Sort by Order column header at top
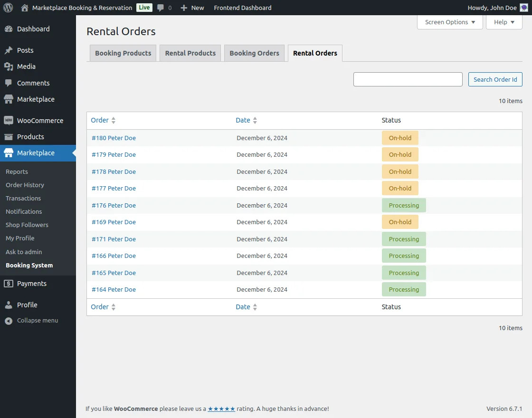 (x=100, y=120)
